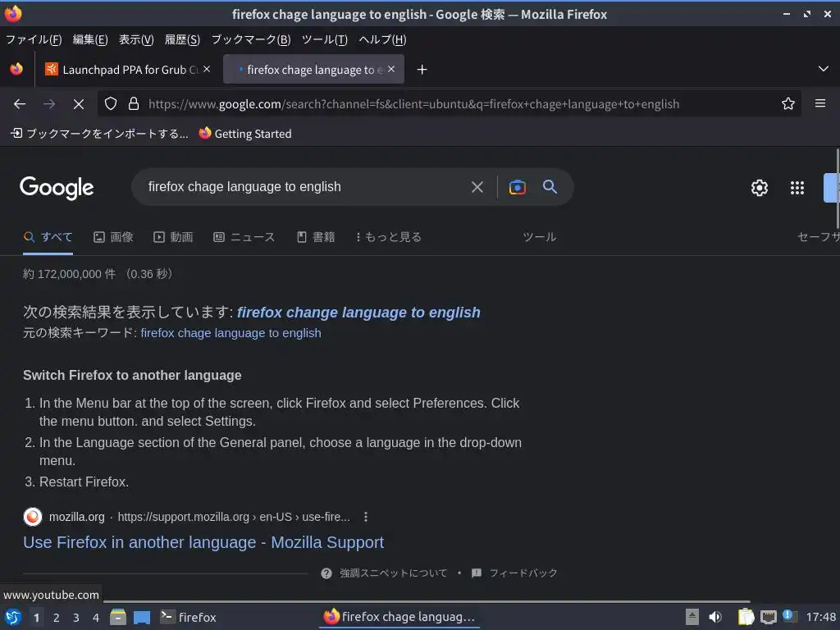Select the 書籍 books tab
This screenshot has height=630, width=840.
pos(316,237)
